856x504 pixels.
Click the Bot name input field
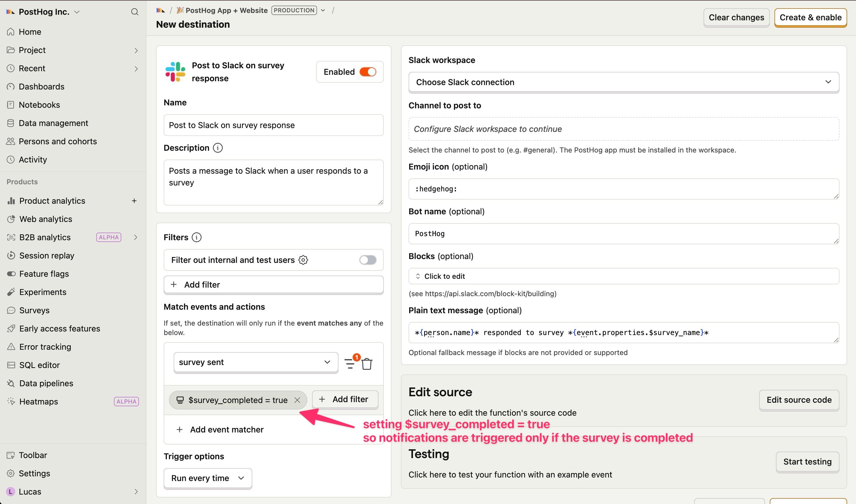click(624, 234)
